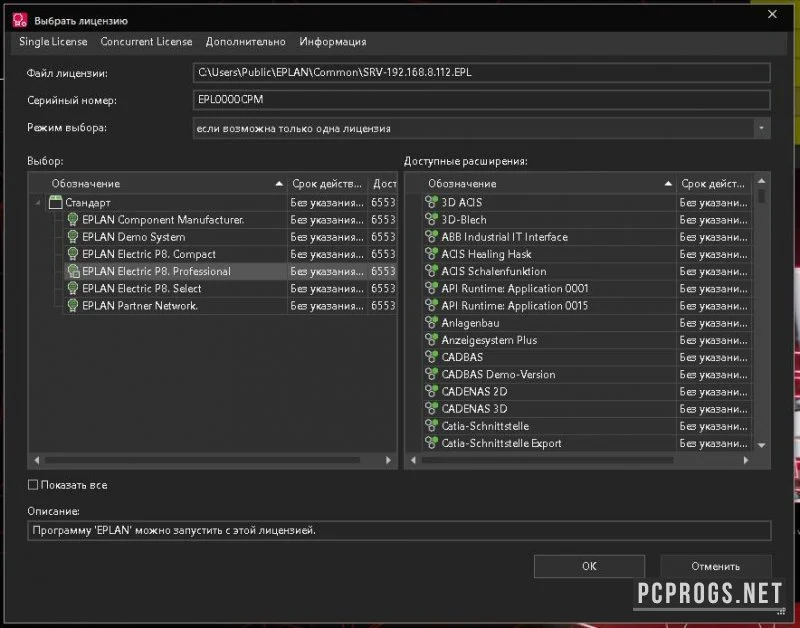Click the Дост column header
The height and width of the screenshot is (628, 800).
[383, 184]
